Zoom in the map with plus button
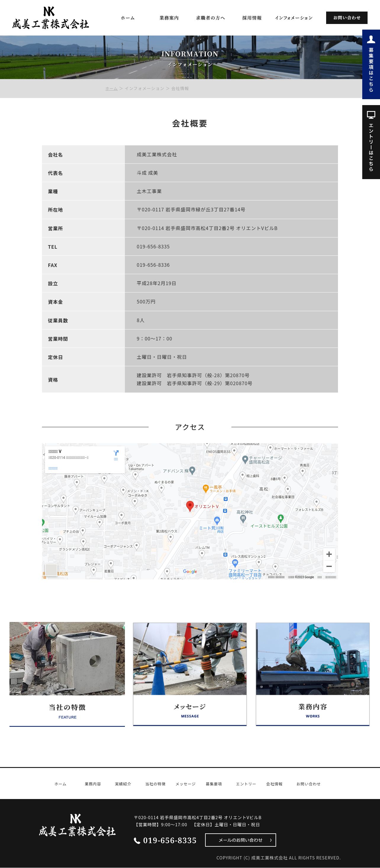 pyautogui.click(x=329, y=554)
